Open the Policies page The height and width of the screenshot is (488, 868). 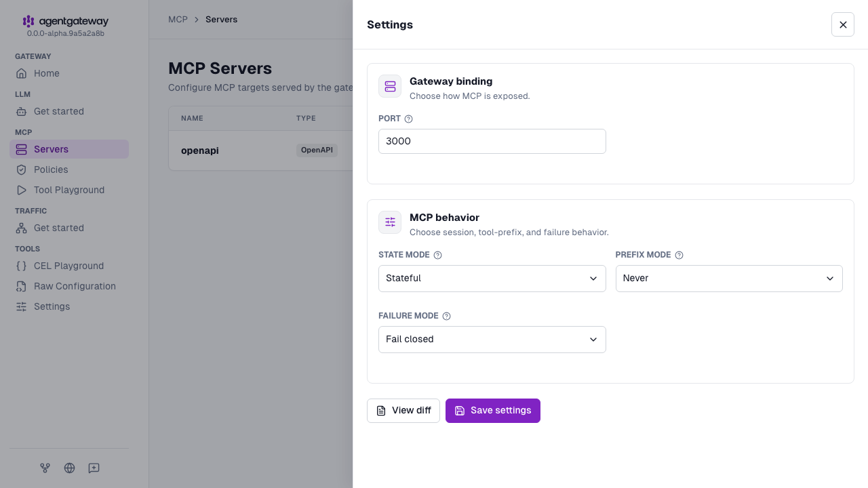click(x=69, y=169)
